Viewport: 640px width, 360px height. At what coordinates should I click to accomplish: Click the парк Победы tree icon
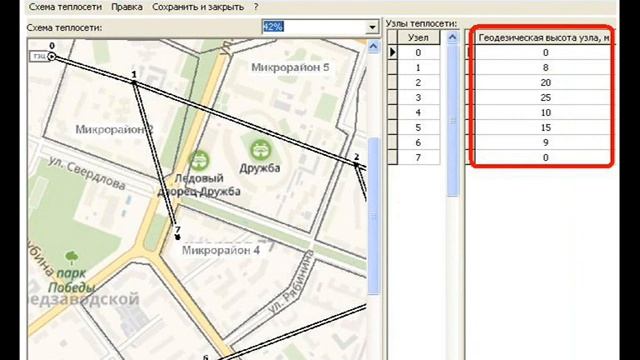tap(72, 257)
